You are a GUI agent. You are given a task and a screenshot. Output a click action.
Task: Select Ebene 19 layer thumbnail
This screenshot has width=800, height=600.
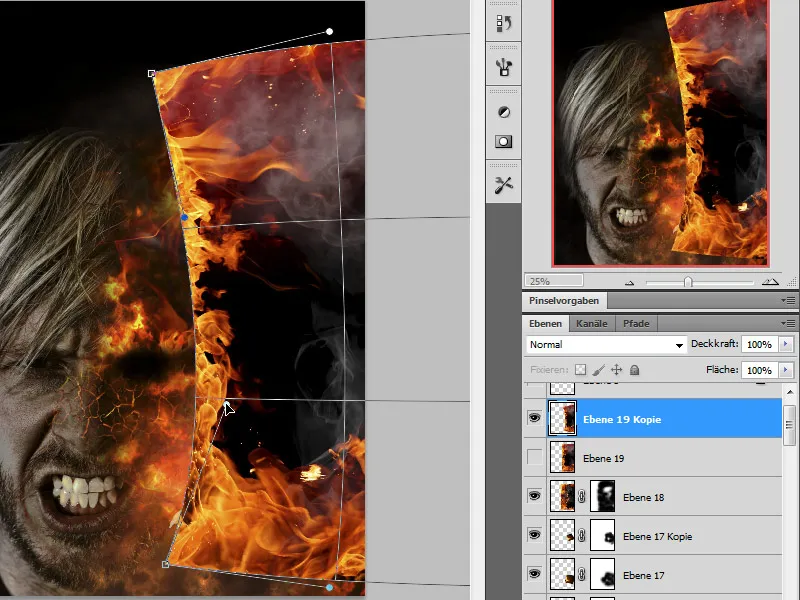click(x=562, y=457)
